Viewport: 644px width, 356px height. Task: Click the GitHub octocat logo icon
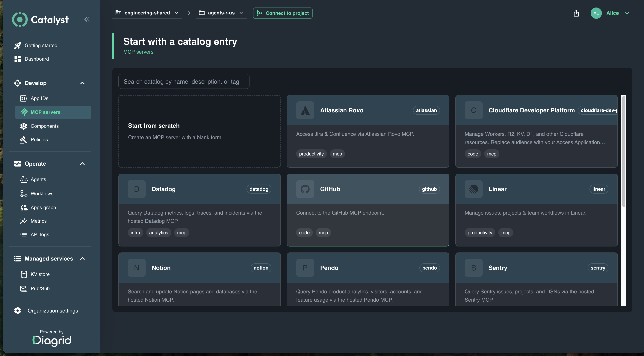pyautogui.click(x=305, y=189)
